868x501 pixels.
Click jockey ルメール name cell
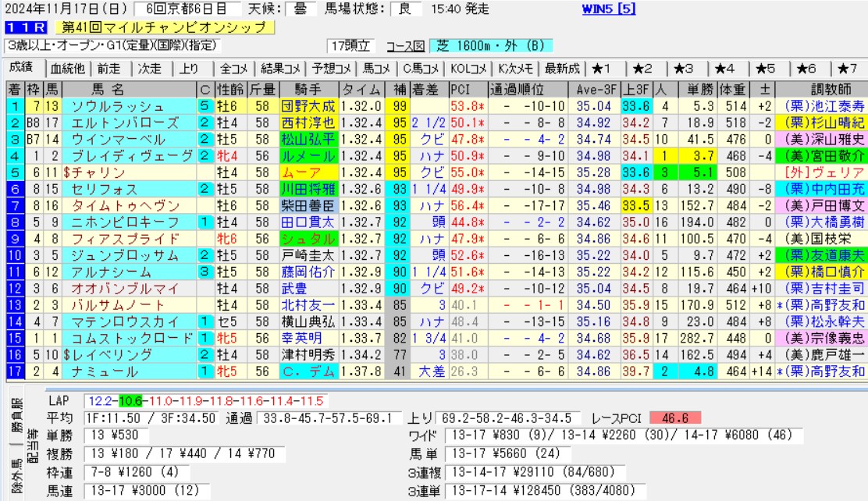pos(310,156)
